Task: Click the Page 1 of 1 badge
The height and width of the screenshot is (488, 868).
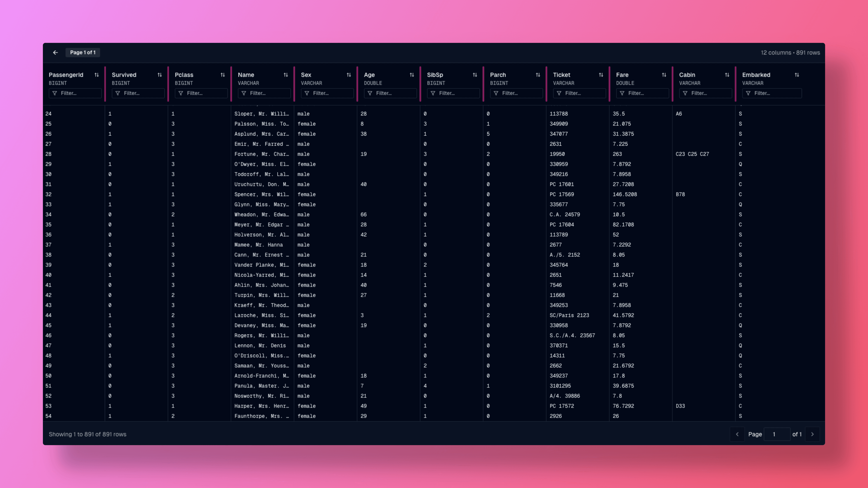Action: pos(83,53)
